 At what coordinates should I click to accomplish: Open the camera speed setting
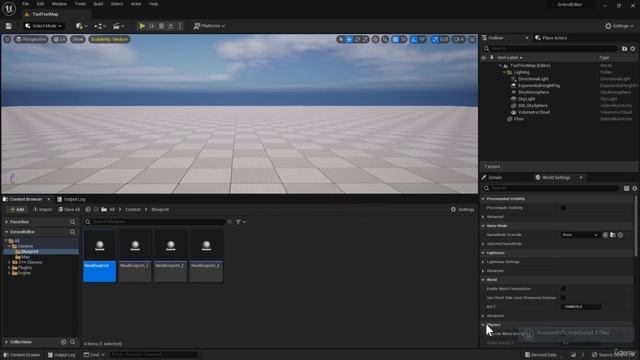459,39
